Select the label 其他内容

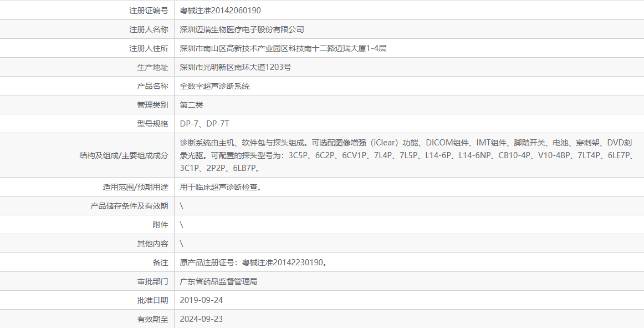click(x=152, y=244)
